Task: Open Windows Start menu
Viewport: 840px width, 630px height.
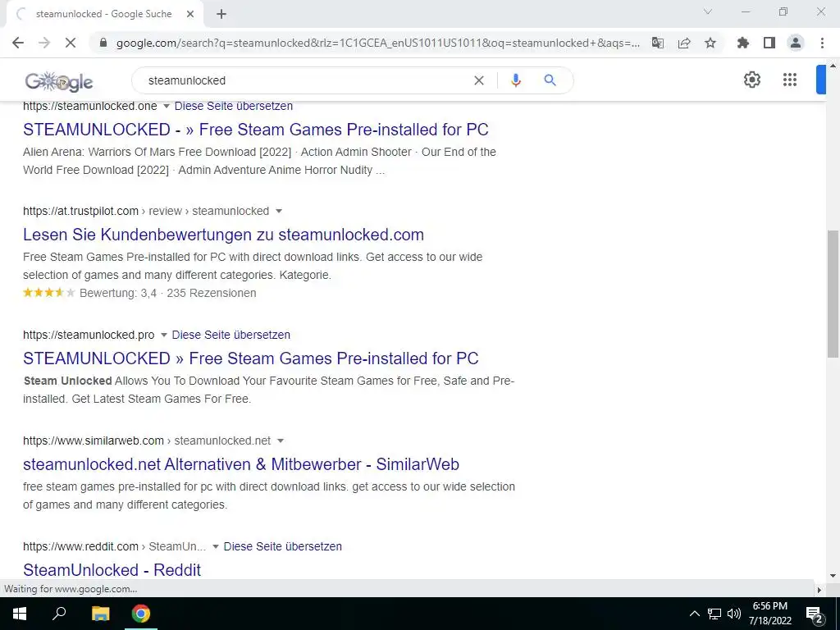Action: coord(20,614)
